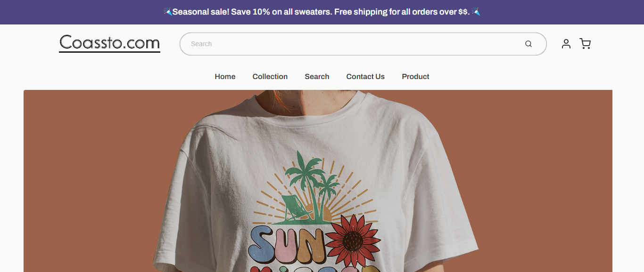Click the green beach chair graphic
Screen dimensions: 644x272
pyautogui.click(x=295, y=208)
